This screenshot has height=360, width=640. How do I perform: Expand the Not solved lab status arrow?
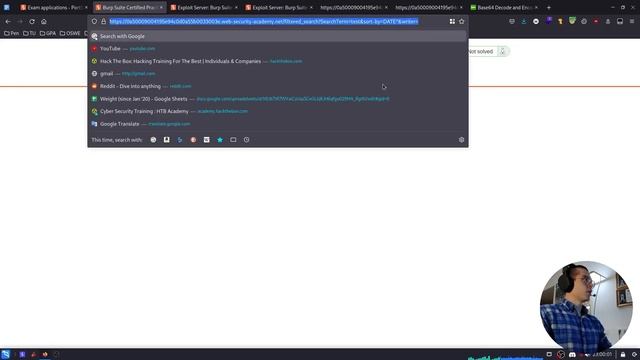pos(502,51)
